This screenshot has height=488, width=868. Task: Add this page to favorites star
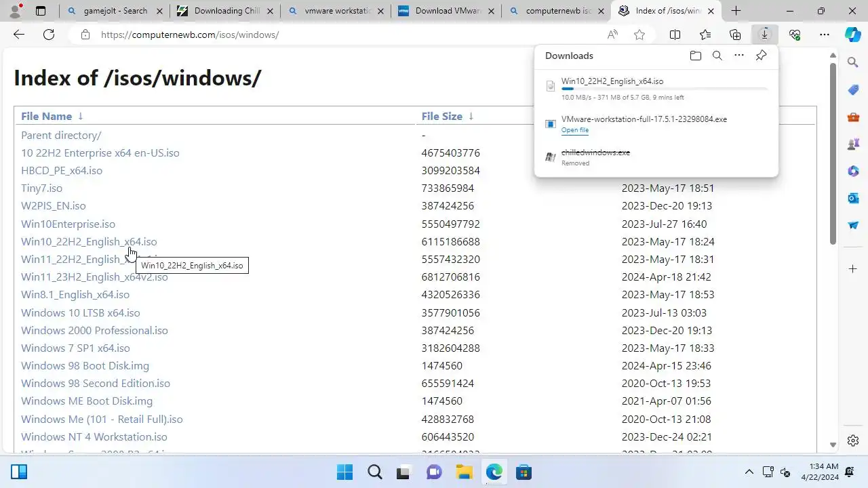coord(639,35)
